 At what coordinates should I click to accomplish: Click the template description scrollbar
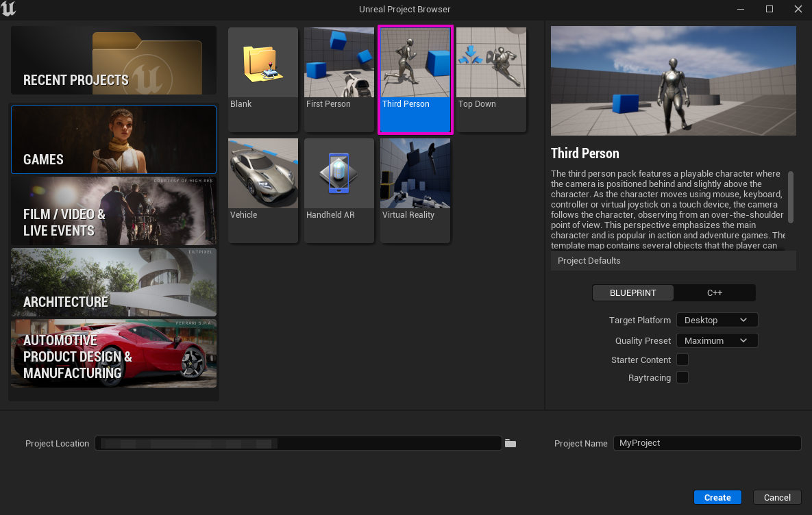(x=791, y=197)
